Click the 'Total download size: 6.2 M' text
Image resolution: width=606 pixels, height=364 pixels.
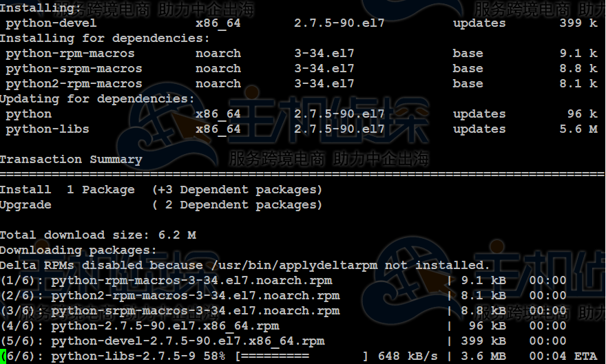coord(98,235)
